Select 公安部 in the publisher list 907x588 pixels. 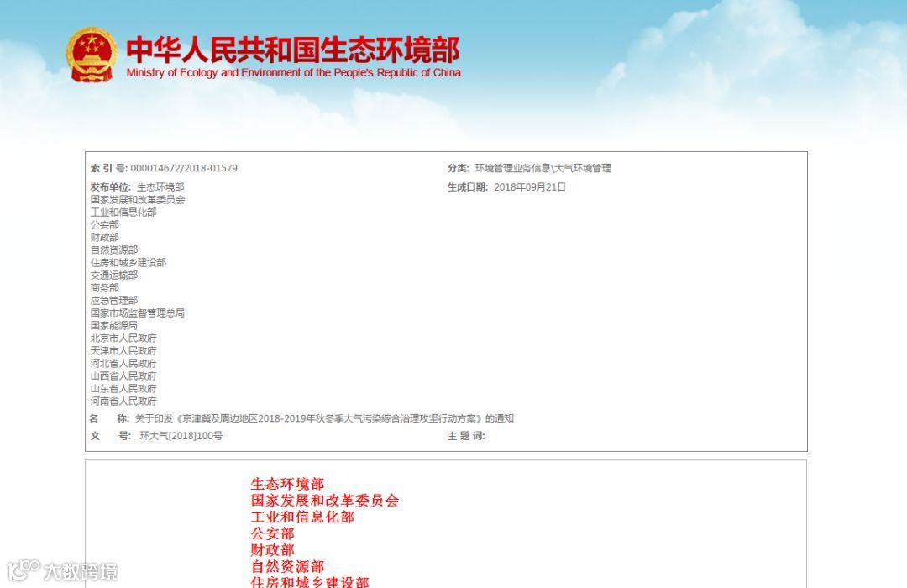[105, 224]
